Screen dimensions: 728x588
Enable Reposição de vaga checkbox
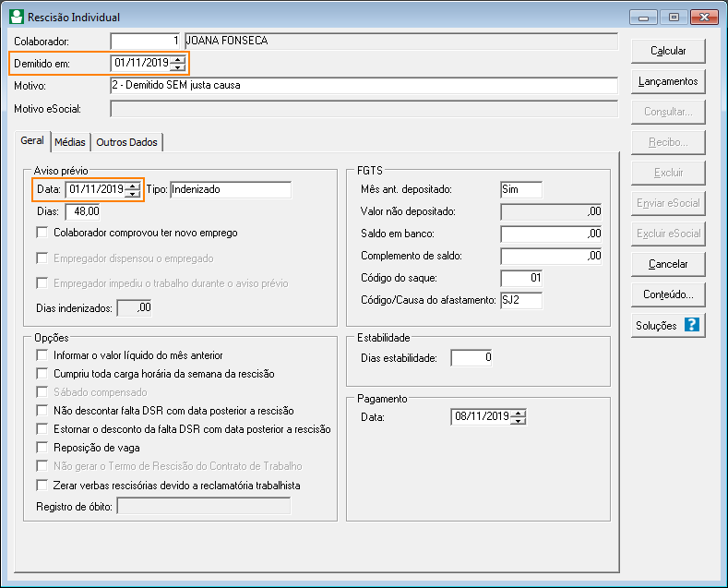point(42,448)
